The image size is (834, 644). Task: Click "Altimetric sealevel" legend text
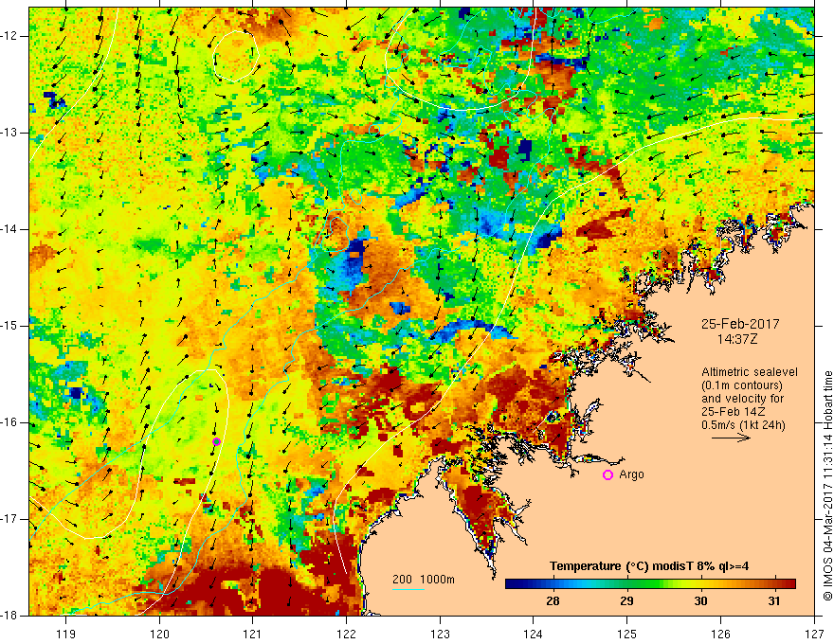click(750, 372)
